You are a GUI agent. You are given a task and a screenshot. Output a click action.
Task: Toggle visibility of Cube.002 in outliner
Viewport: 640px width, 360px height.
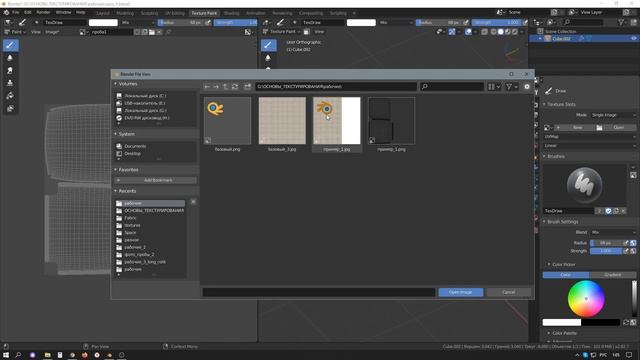(x=634, y=38)
